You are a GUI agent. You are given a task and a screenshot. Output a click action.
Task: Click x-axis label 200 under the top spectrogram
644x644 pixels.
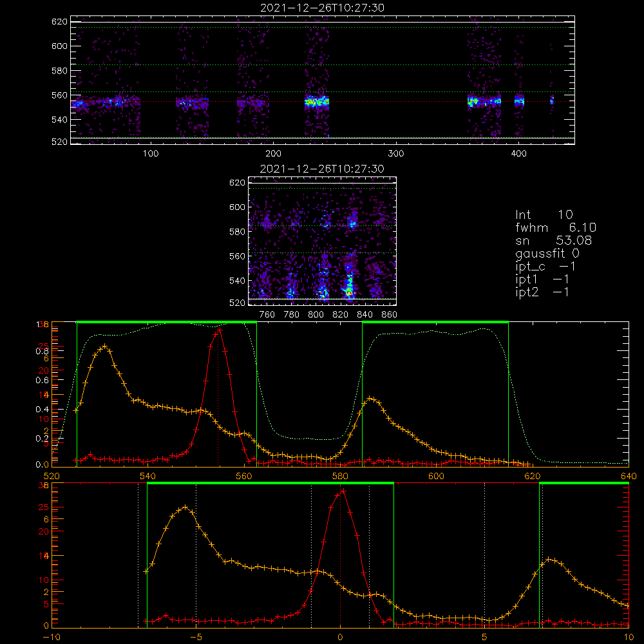pyautogui.click(x=274, y=154)
